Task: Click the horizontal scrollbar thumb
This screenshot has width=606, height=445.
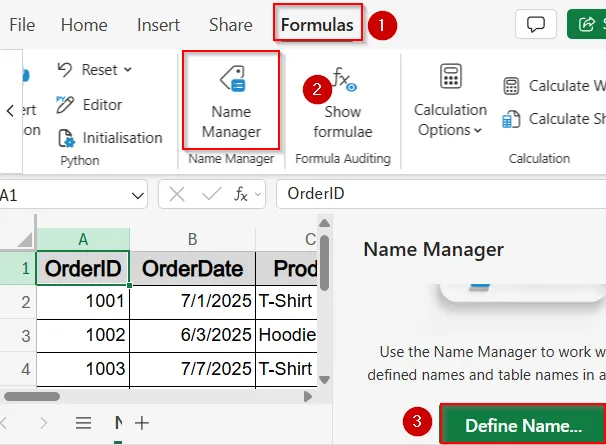Action: [x=32, y=396]
